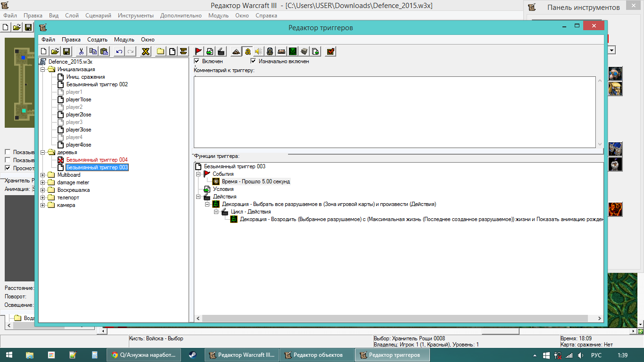Select trigger 'Безымянный триггер 004'

pos(97,160)
